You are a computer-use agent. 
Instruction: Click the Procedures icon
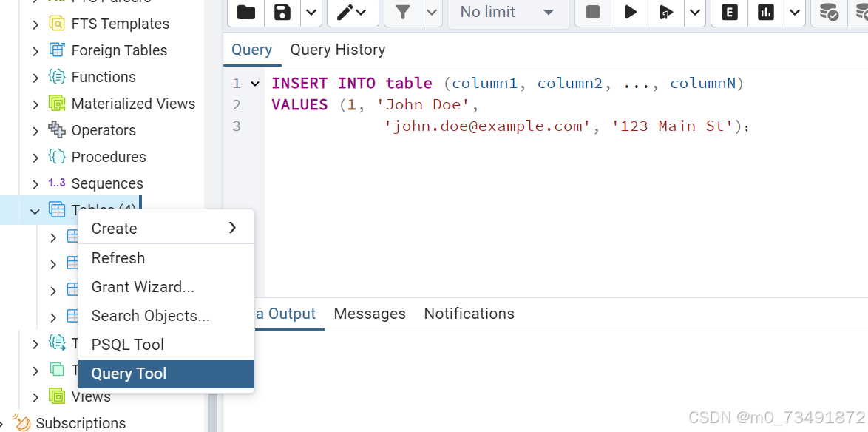(x=57, y=156)
